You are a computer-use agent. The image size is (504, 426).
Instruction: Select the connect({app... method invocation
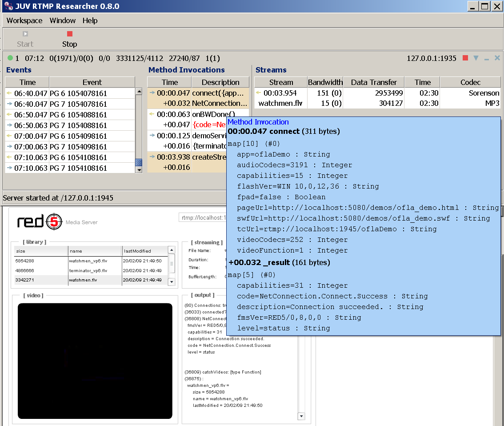point(198,93)
